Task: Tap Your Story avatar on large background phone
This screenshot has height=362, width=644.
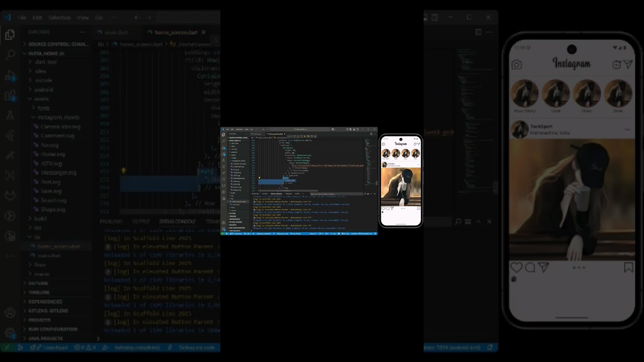Action: click(x=525, y=94)
